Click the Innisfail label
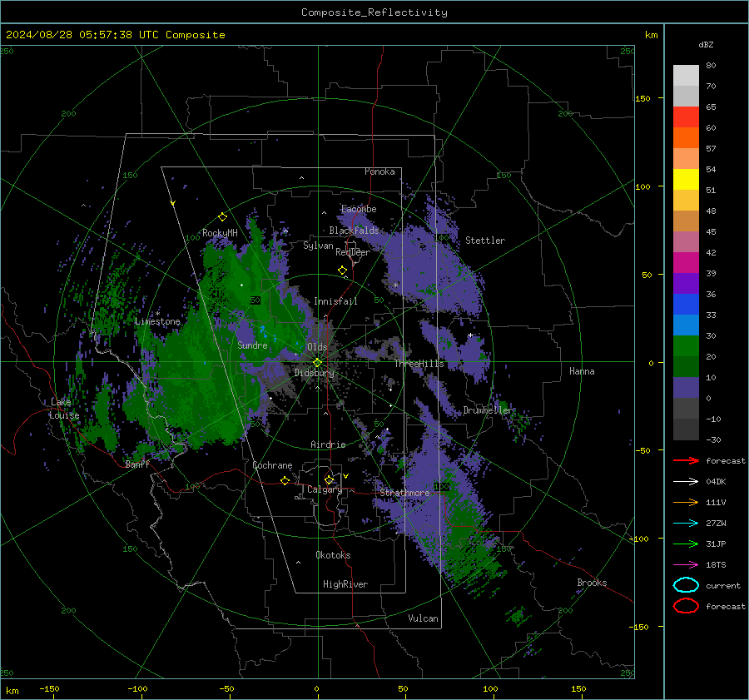The height and width of the screenshot is (700, 749). point(335,301)
